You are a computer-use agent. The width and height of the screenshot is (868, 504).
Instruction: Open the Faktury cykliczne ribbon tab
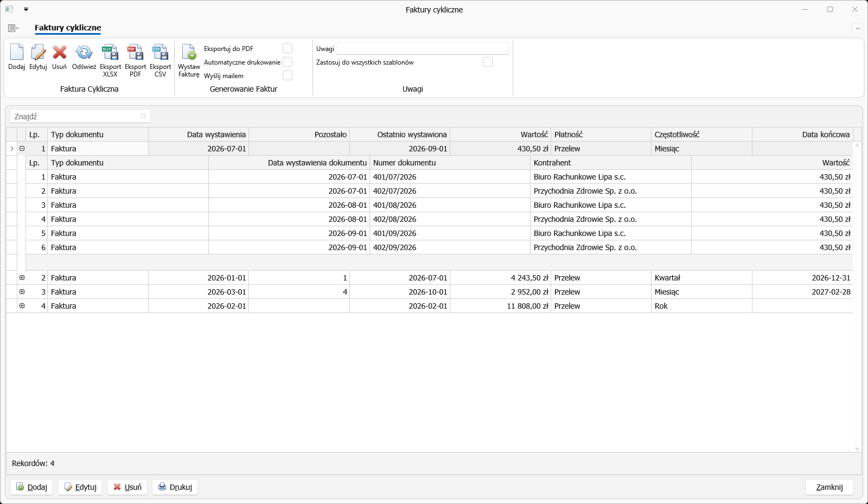(x=68, y=28)
